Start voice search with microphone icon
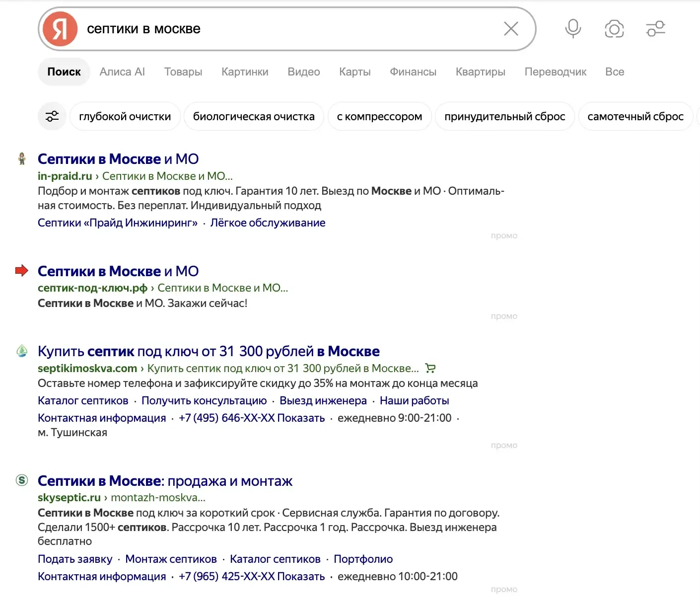Image resolution: width=700 pixels, height=609 pixels. click(x=573, y=29)
